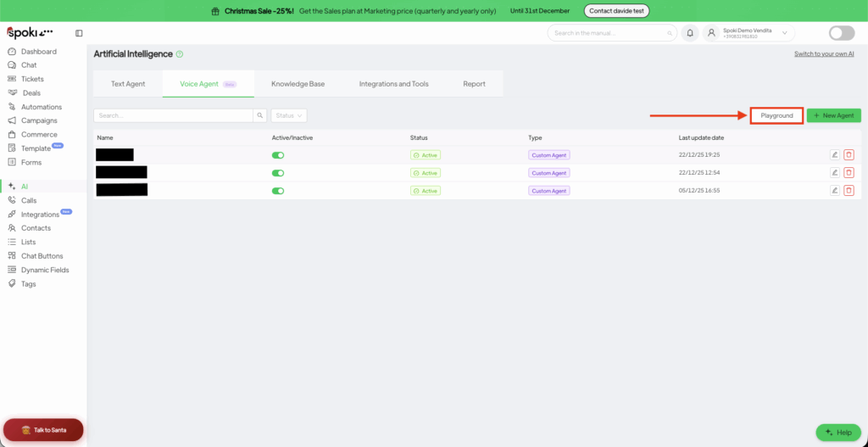Delete the third agent in list
This screenshot has width=868, height=447.
click(849, 191)
